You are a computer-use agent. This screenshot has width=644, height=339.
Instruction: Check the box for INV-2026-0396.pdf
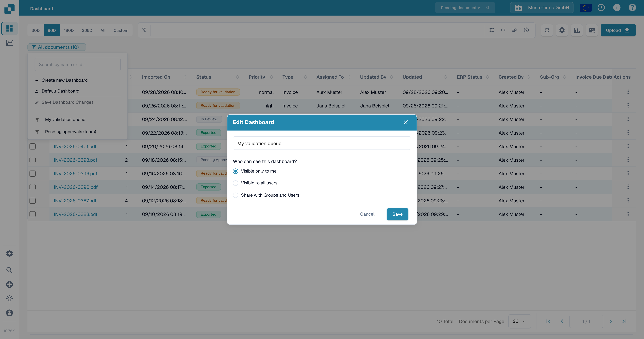[x=33, y=174]
